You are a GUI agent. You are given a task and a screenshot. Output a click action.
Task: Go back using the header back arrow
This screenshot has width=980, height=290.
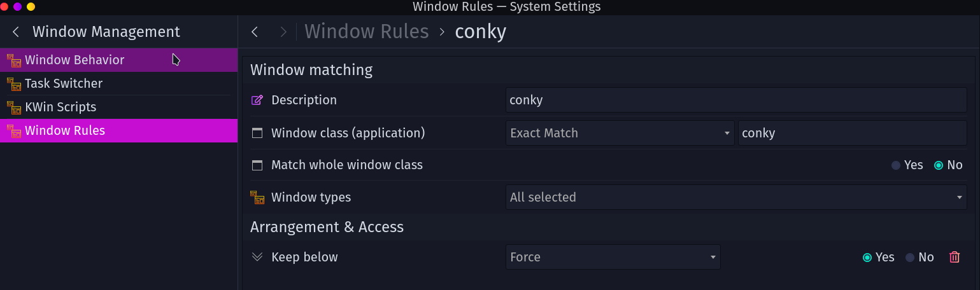coord(255,32)
